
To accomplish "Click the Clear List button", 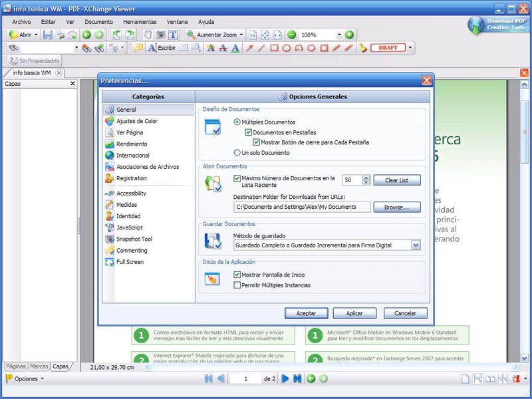I will (x=397, y=180).
